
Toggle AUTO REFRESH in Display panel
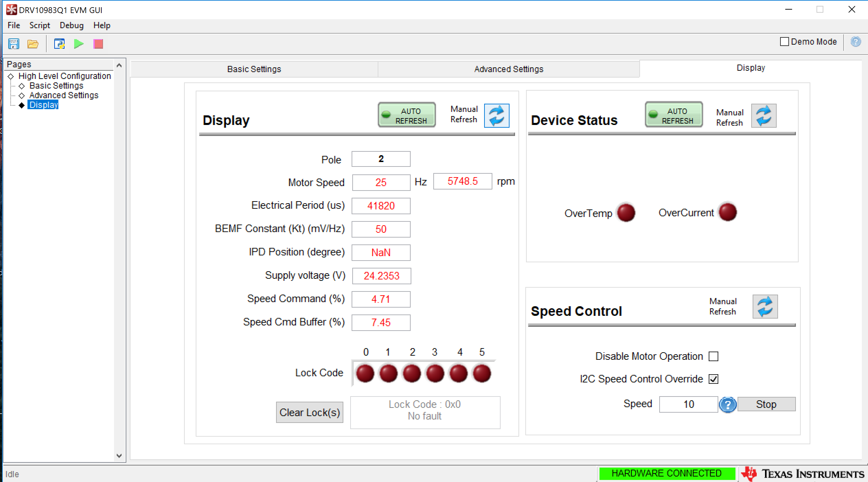pyautogui.click(x=407, y=115)
